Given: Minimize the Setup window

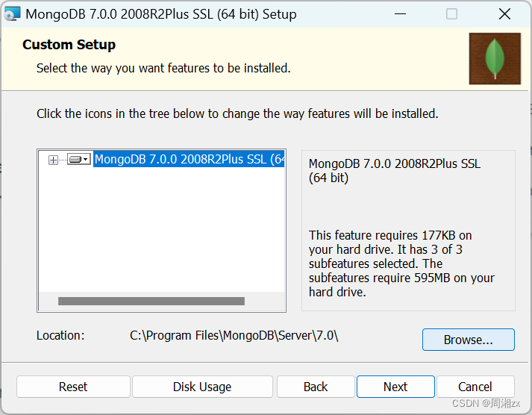Looking at the screenshot, I should (401, 14).
